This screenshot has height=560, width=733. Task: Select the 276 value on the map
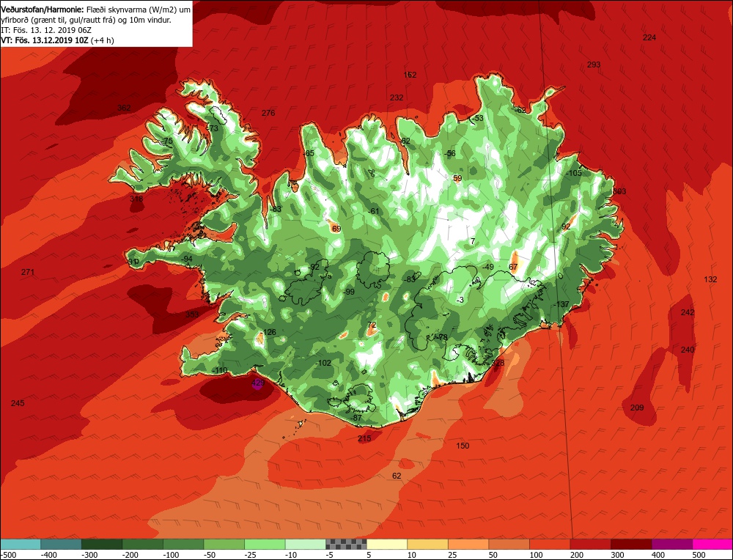pos(268,113)
